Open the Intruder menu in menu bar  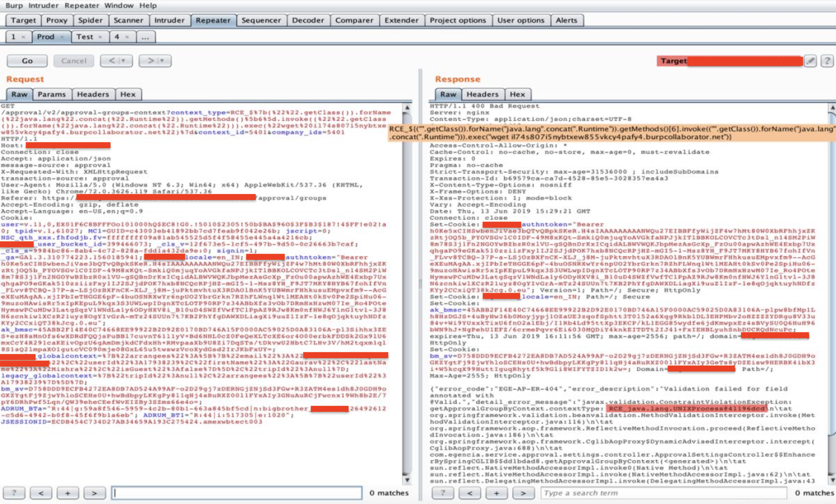[x=44, y=6]
